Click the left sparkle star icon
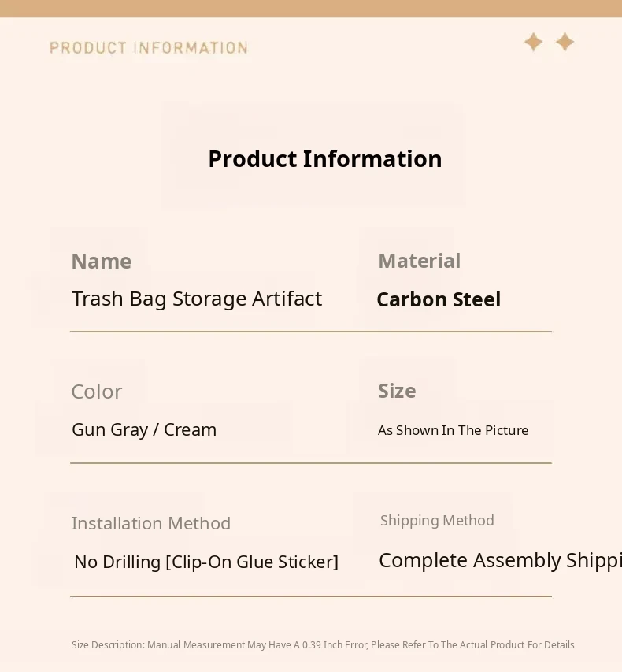 click(x=534, y=43)
